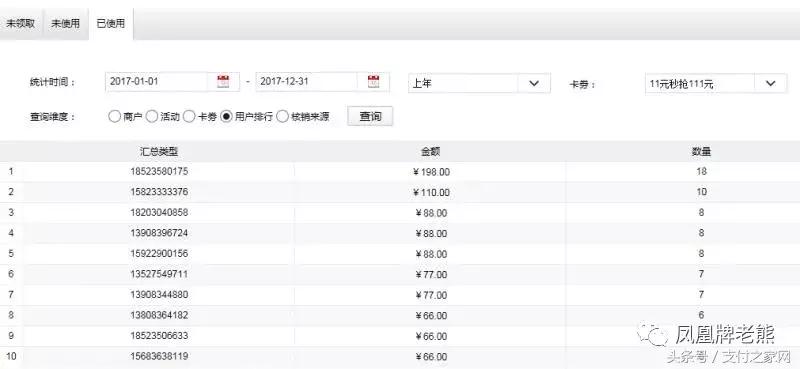The height and width of the screenshot is (369, 800).
Task: Select the phone number 13527549711
Action: pyautogui.click(x=159, y=274)
